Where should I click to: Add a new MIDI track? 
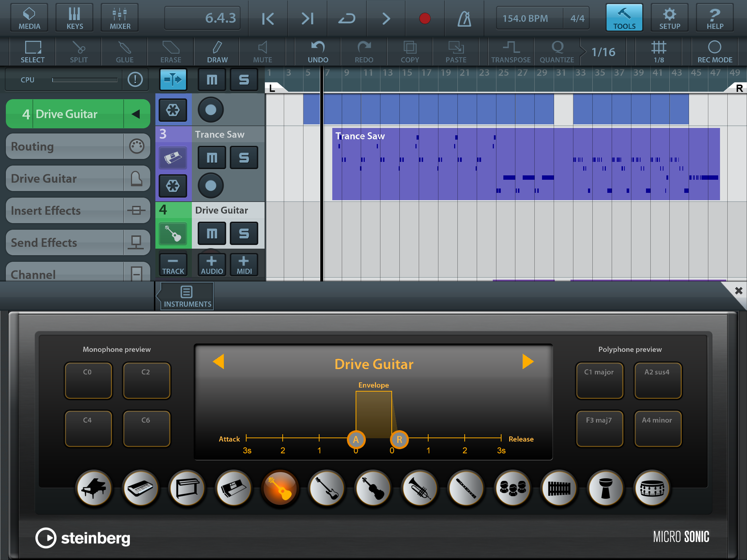tap(244, 265)
